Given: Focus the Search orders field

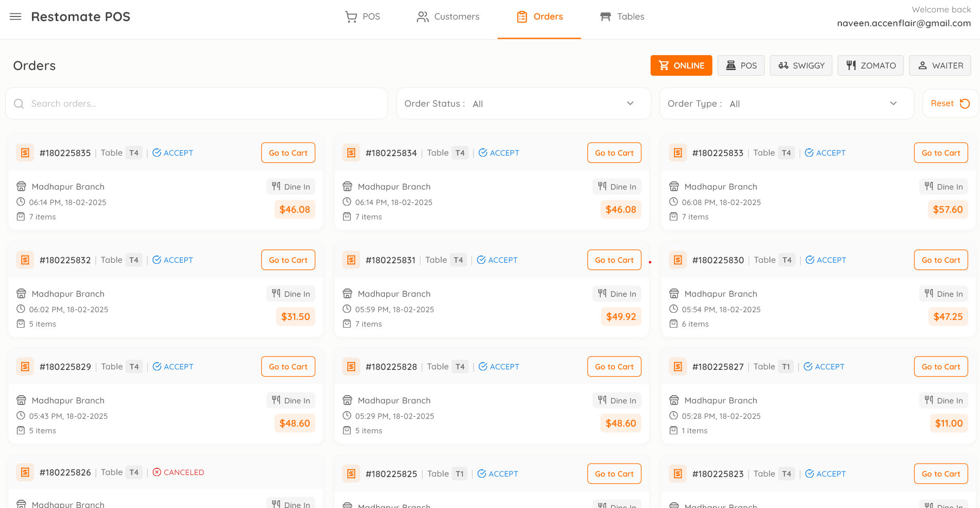Looking at the screenshot, I should (197, 104).
